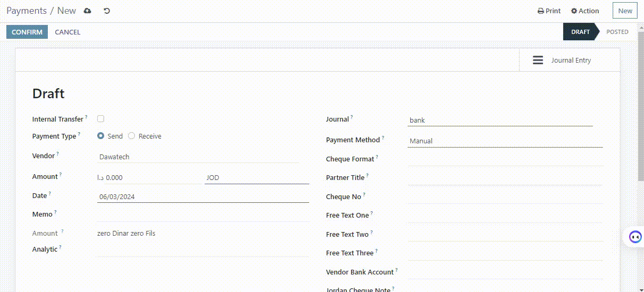This screenshot has width=644, height=292.
Task: Click the Journal label help question mark
Action: (x=352, y=116)
